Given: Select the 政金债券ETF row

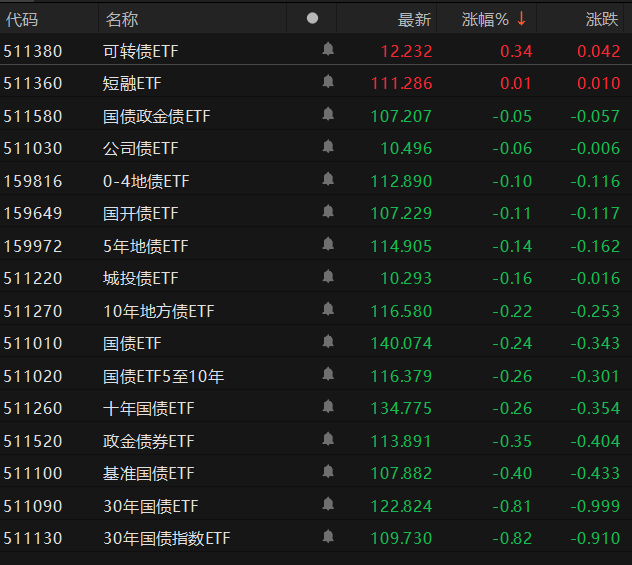Looking at the screenshot, I should coord(149,441).
